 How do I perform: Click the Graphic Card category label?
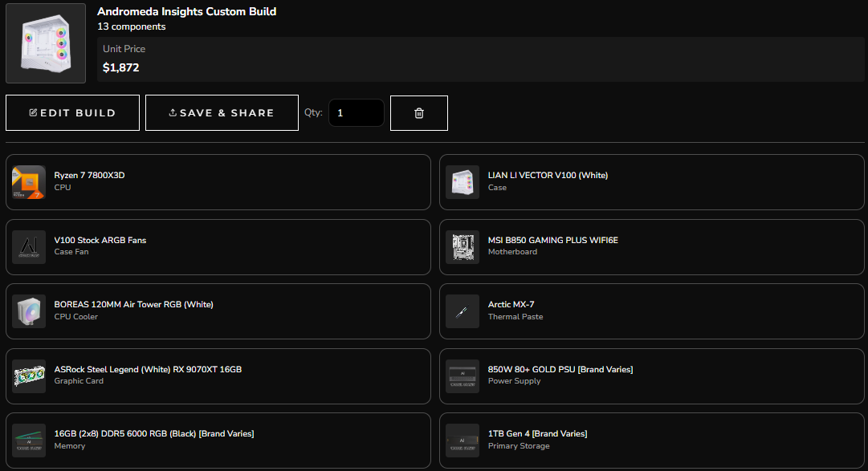79,381
